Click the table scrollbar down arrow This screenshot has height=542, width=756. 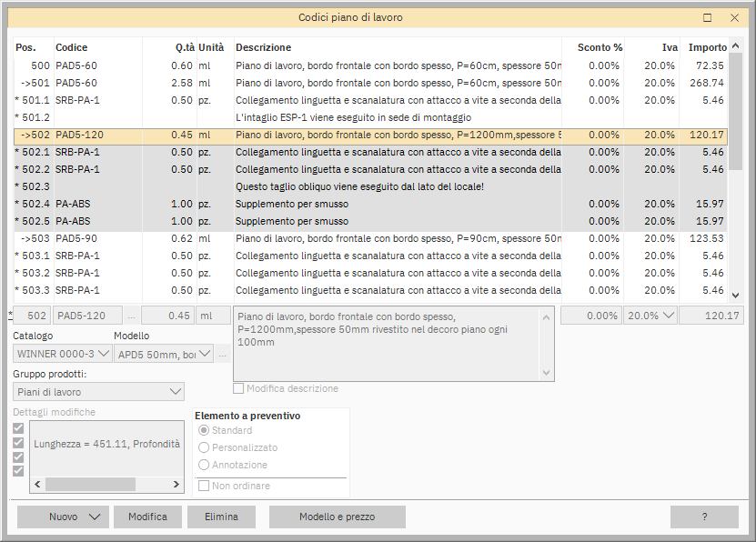(x=735, y=296)
